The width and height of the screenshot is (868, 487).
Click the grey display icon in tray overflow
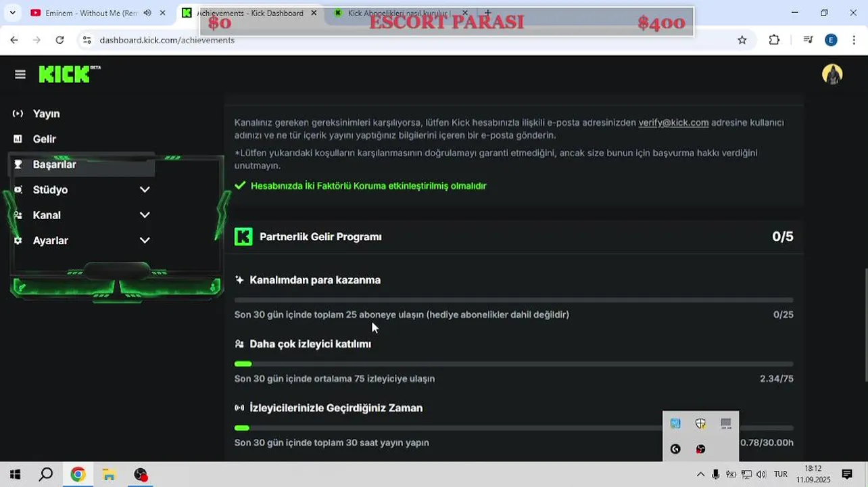(x=726, y=424)
